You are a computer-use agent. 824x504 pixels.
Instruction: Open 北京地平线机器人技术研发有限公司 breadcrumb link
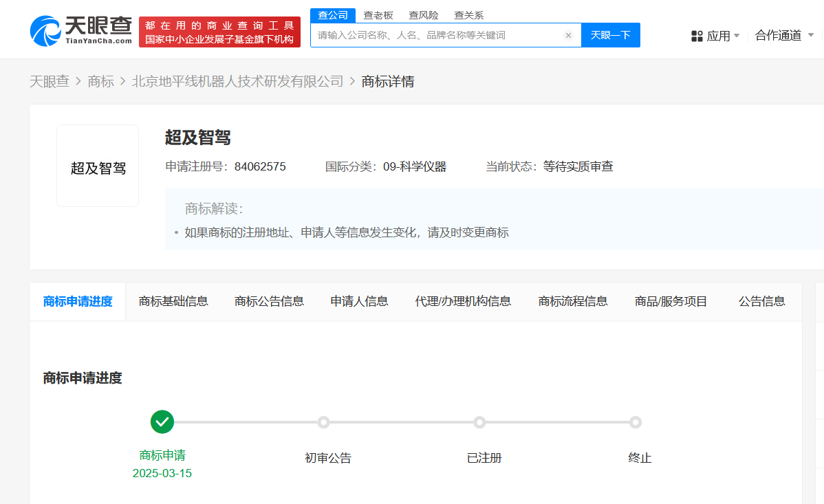click(x=237, y=82)
